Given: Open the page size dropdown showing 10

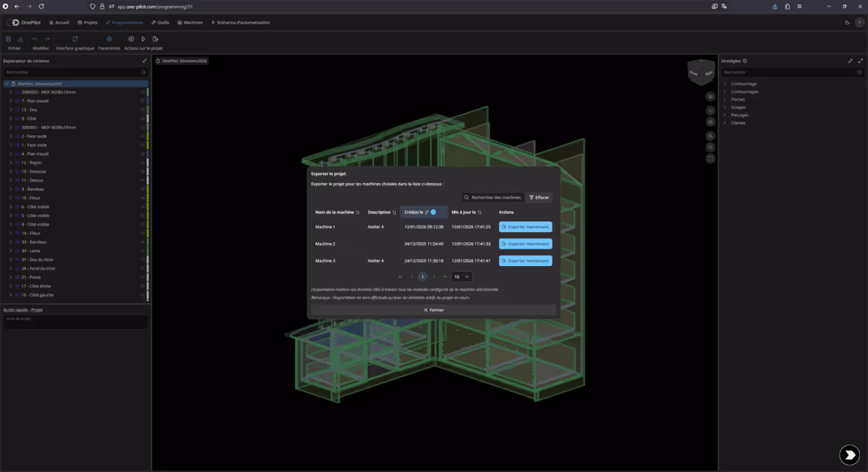Looking at the screenshot, I should (x=461, y=276).
